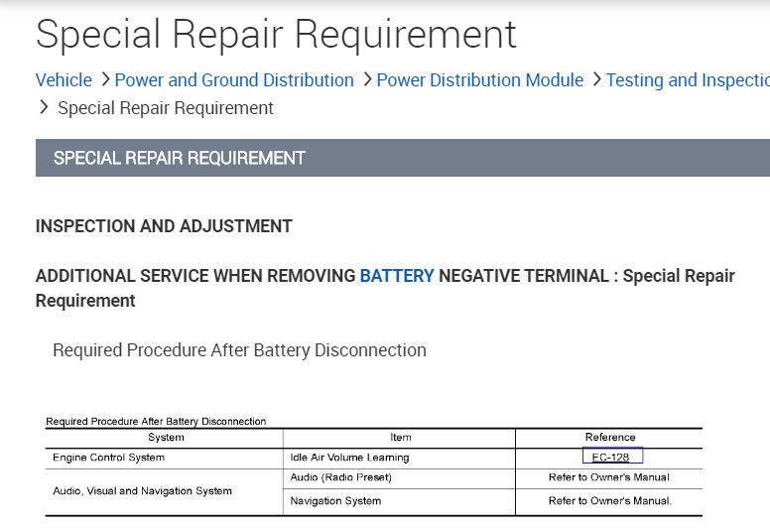The height and width of the screenshot is (532, 770).
Task: Open the EC-128 reference link
Action: pyautogui.click(x=610, y=458)
